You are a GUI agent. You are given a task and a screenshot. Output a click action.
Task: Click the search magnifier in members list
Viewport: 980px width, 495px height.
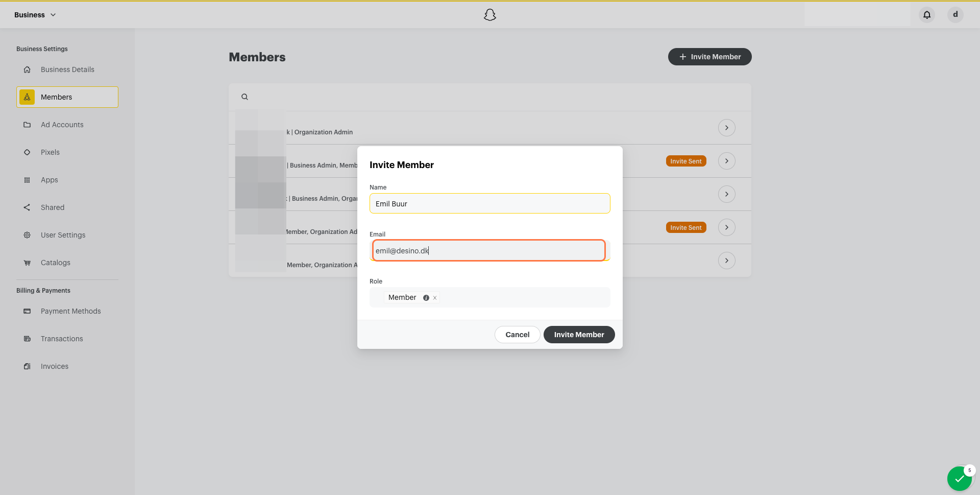click(244, 97)
